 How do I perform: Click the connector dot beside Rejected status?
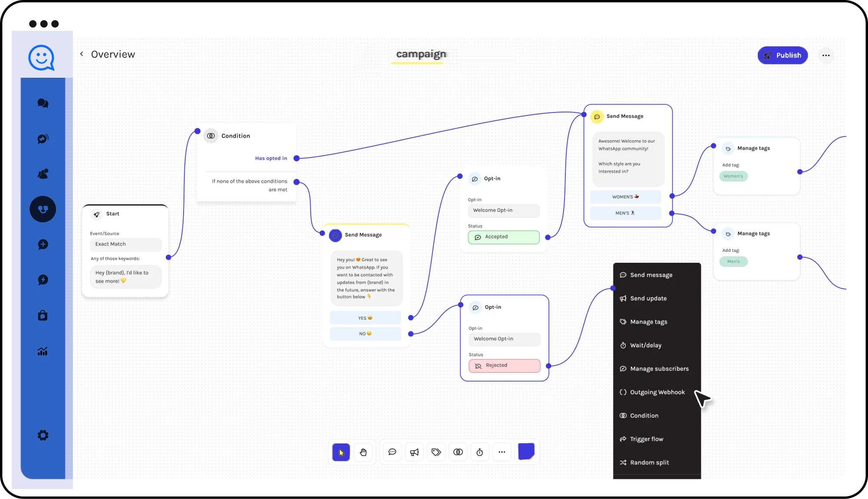549,366
